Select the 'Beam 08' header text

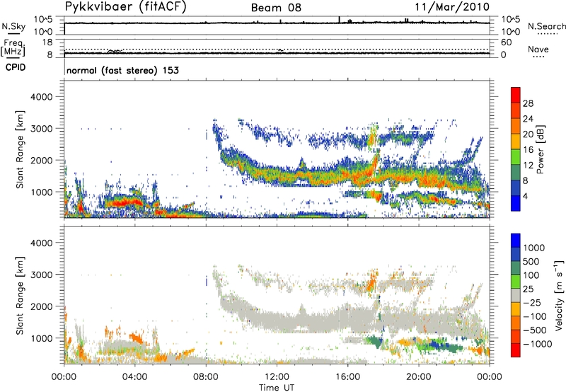(276, 8)
